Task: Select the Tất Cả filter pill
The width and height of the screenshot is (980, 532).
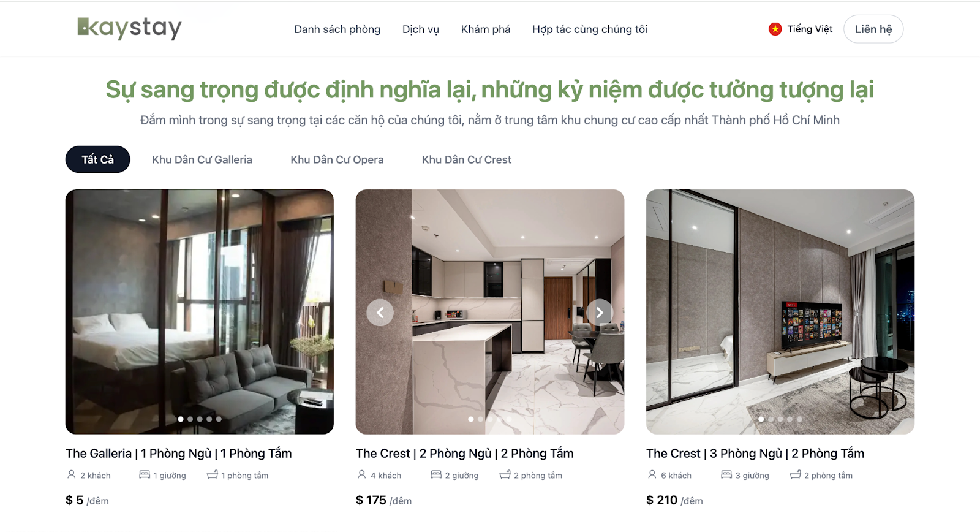Action: pyautogui.click(x=98, y=159)
